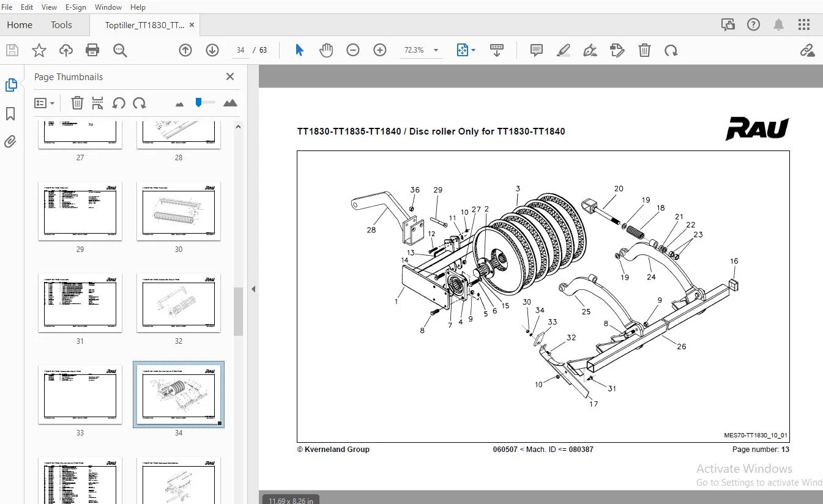The width and height of the screenshot is (823, 504).
Task: Open the Find text magnifier tool
Action: (x=120, y=50)
